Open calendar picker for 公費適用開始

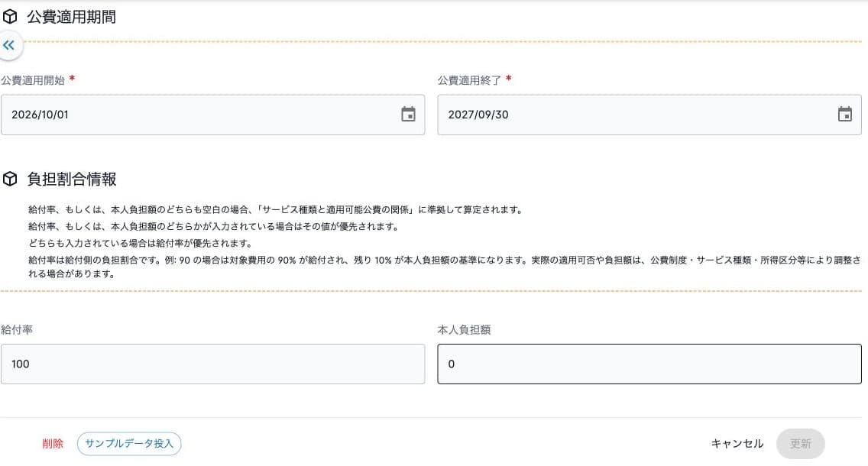point(408,114)
